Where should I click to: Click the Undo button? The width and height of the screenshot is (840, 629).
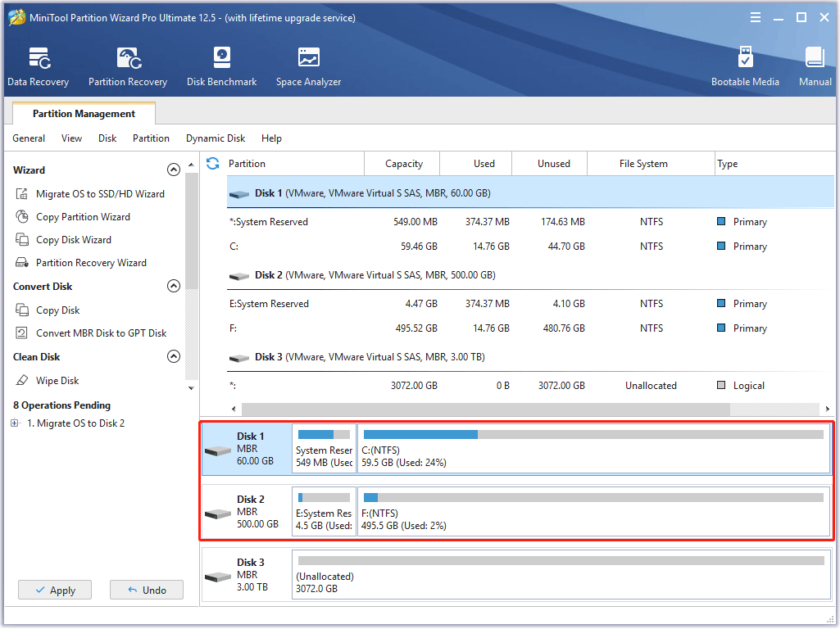[x=146, y=590]
